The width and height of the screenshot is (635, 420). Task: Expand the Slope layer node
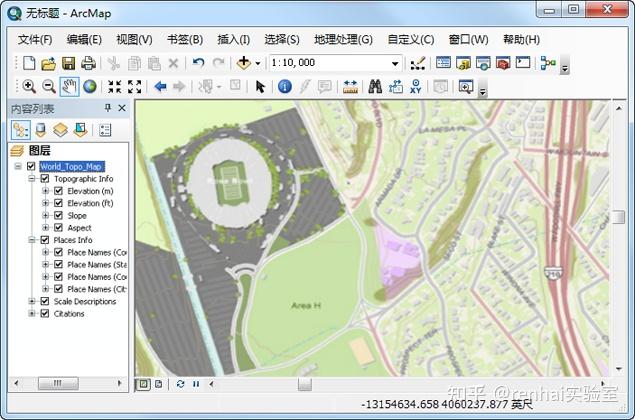tap(45, 215)
